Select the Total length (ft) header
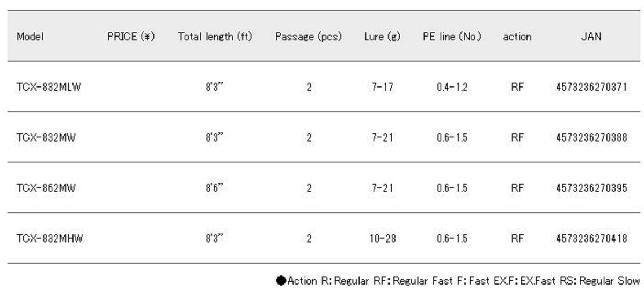The width and height of the screenshot is (644, 291). pyautogui.click(x=215, y=37)
